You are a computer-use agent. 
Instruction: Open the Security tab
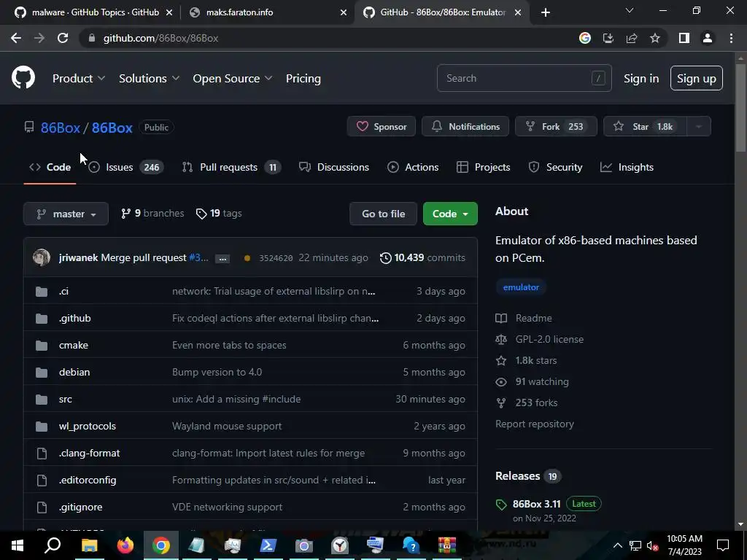tap(555, 167)
